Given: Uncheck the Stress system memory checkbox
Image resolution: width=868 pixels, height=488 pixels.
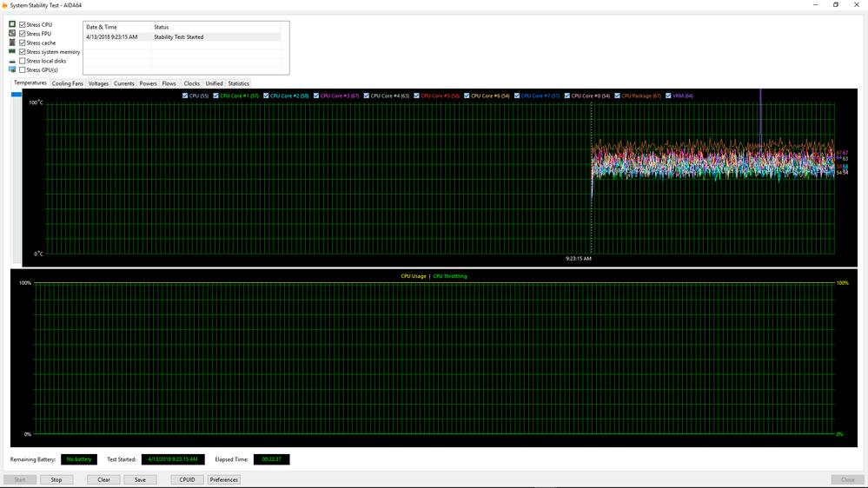Looking at the screenshot, I should tap(23, 51).
